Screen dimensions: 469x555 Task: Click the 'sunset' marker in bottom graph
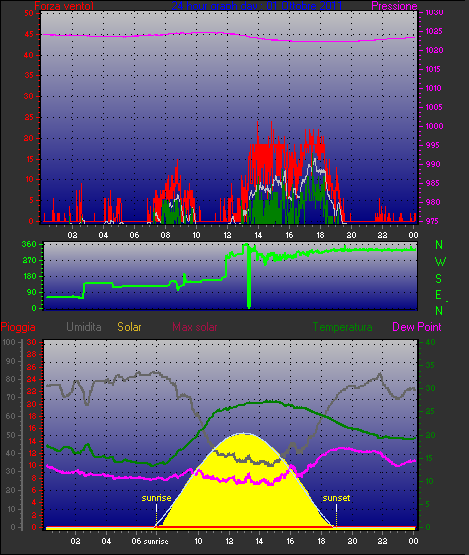(x=336, y=498)
